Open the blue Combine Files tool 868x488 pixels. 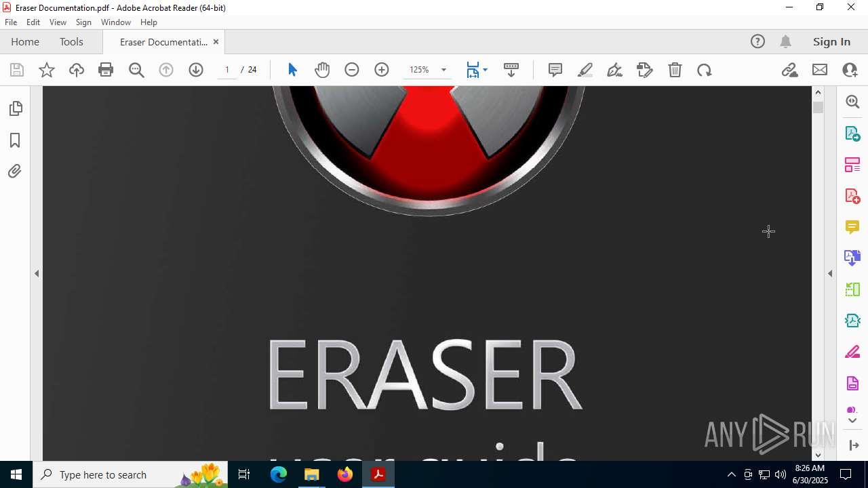pos(852,258)
